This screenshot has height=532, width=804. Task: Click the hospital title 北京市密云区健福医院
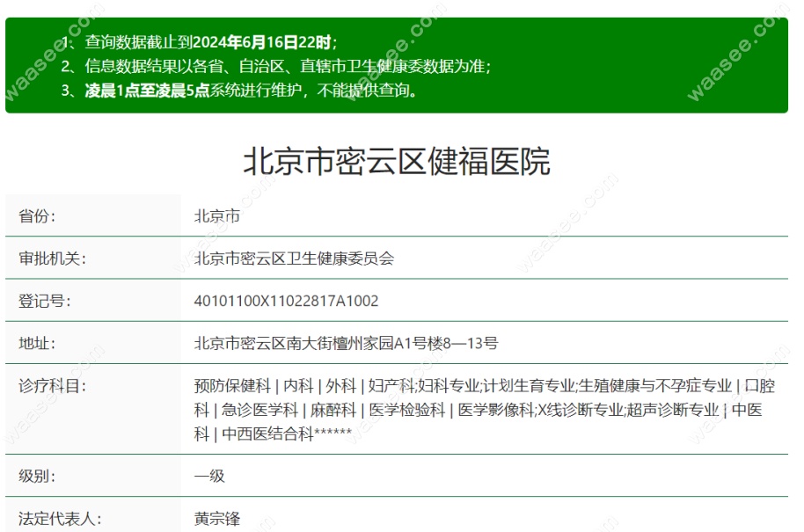tap(397, 162)
